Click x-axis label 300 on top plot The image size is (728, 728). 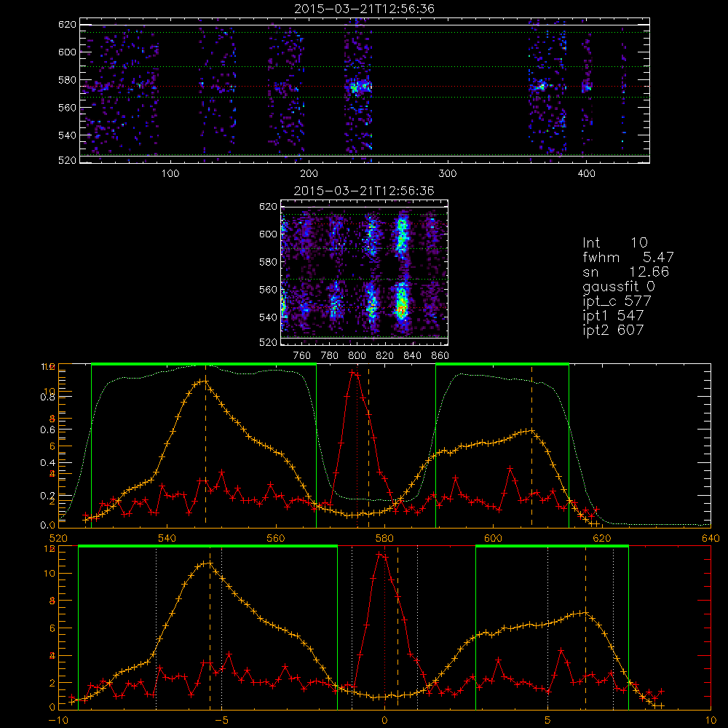(448, 174)
